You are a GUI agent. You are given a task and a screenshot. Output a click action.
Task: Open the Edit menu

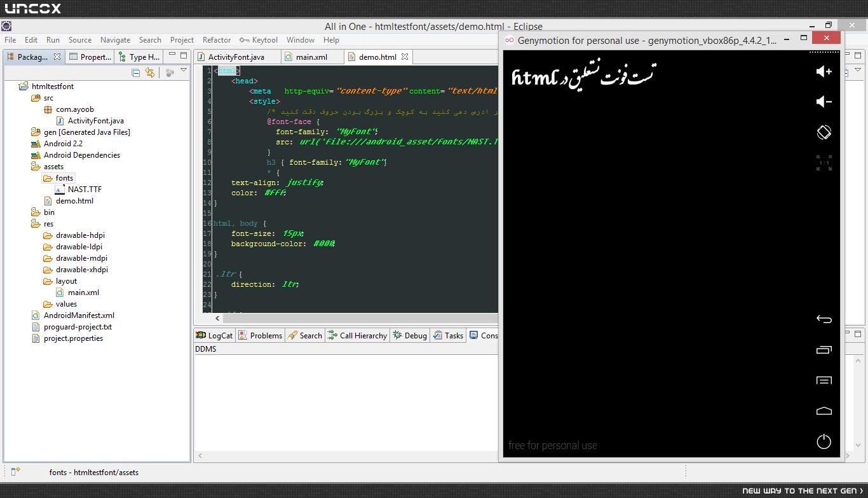coord(31,39)
